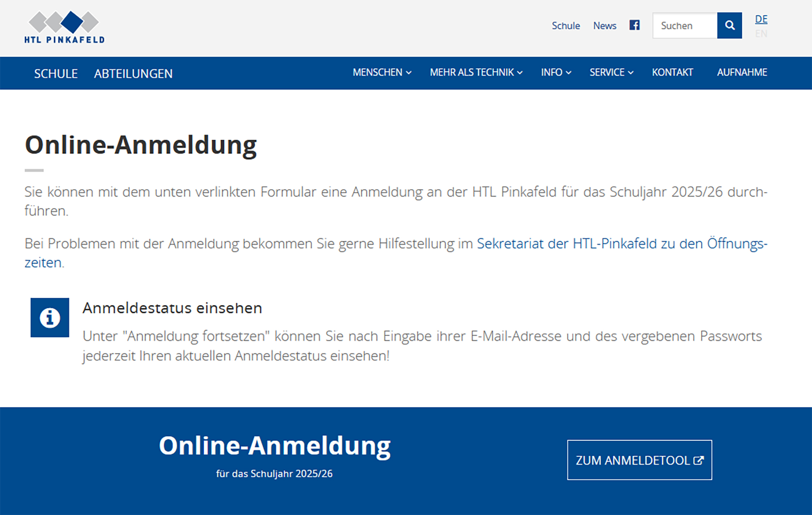Expand the Service dropdown menu
The height and width of the screenshot is (515, 812).
coord(611,72)
